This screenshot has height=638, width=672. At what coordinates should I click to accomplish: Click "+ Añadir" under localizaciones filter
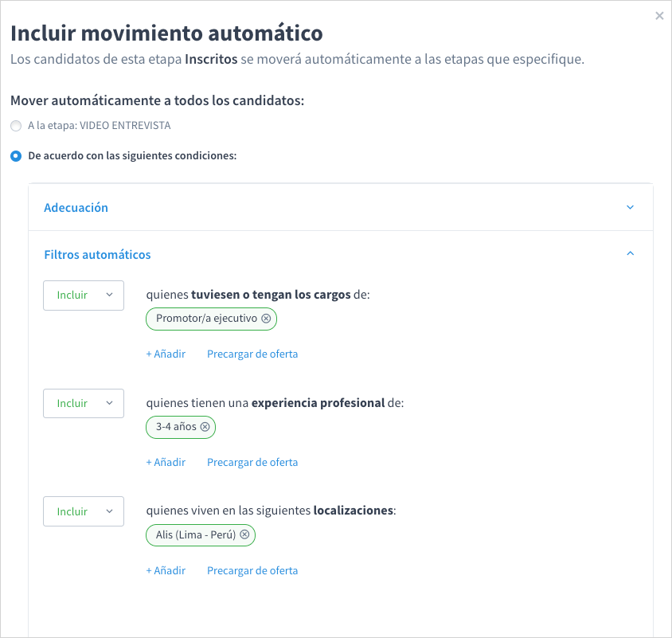(x=166, y=570)
